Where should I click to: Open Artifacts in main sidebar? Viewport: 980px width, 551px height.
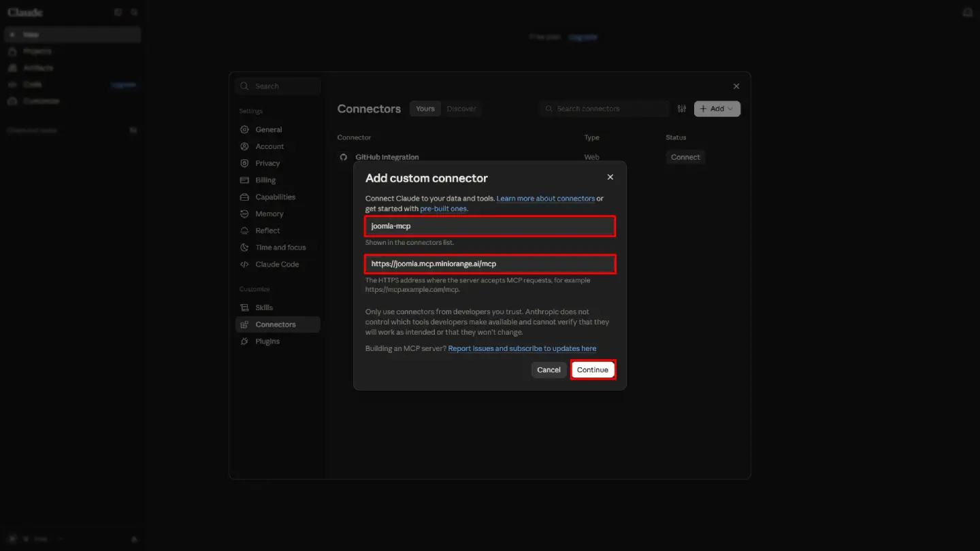pos(72,68)
